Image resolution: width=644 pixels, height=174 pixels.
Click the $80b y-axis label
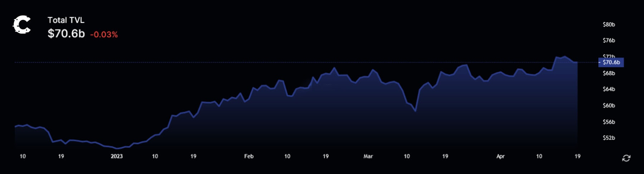point(609,25)
